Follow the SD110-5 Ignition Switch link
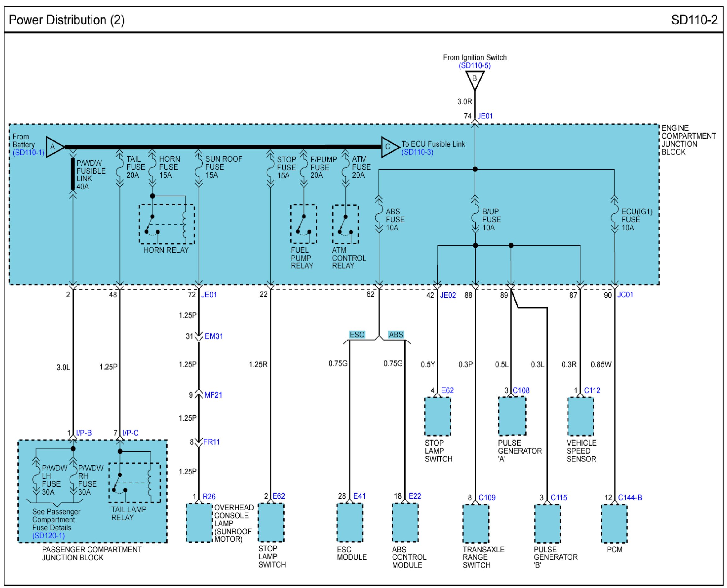The width and height of the screenshot is (727, 588). (x=474, y=66)
